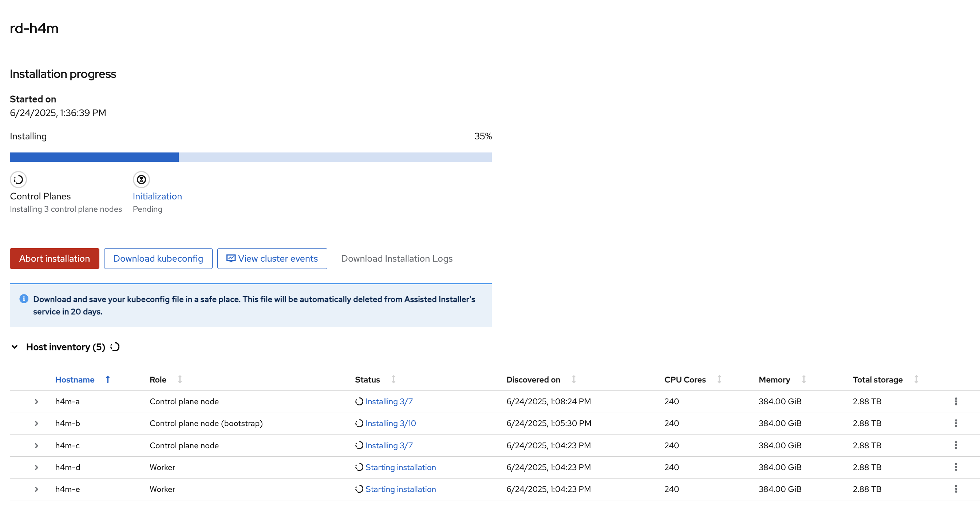Viewport: 980px width, 516px height.
Task: Expand details row for h4m-d worker
Action: tap(36, 467)
